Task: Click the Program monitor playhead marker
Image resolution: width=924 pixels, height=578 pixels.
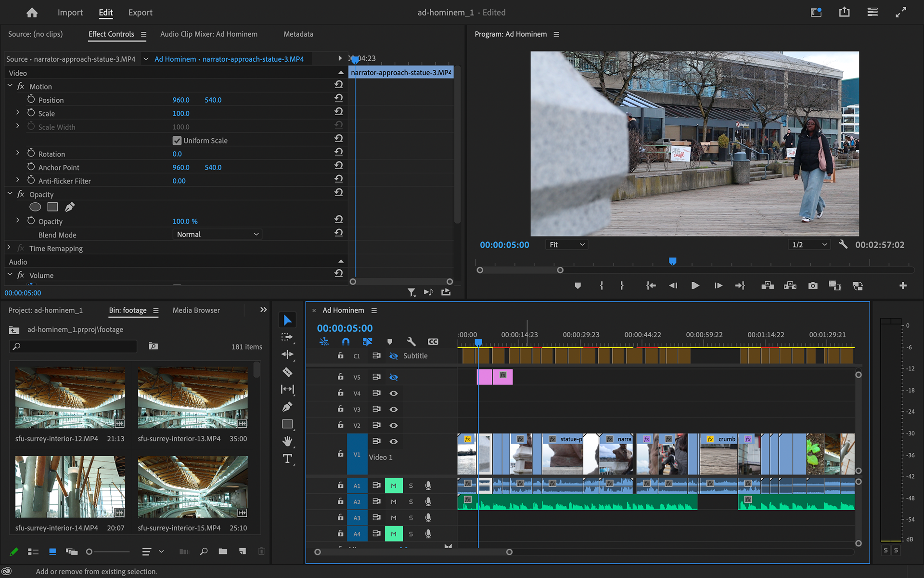Action: pyautogui.click(x=673, y=262)
